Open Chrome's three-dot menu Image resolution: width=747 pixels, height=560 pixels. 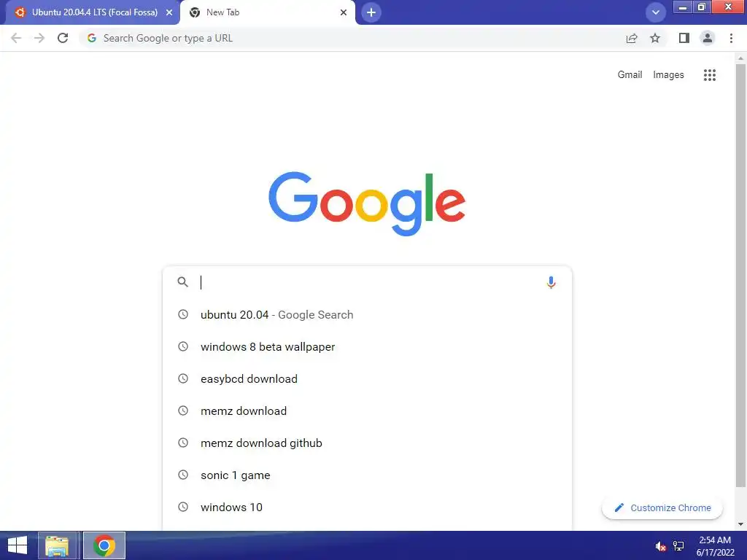pos(731,38)
